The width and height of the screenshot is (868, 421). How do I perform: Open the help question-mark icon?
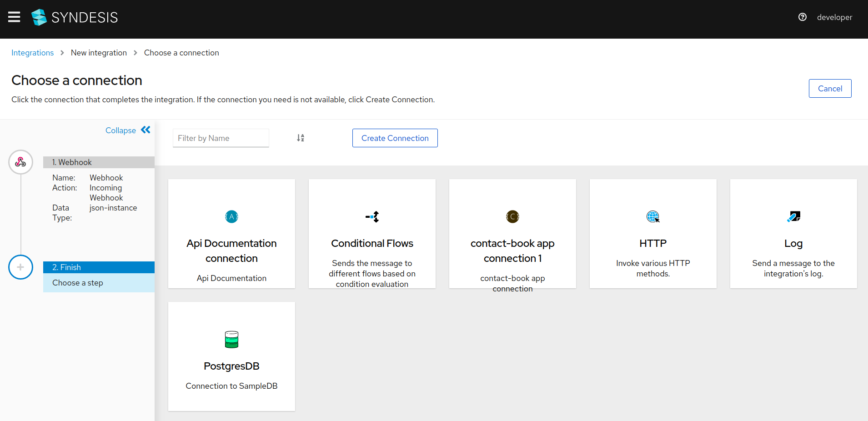pos(803,17)
